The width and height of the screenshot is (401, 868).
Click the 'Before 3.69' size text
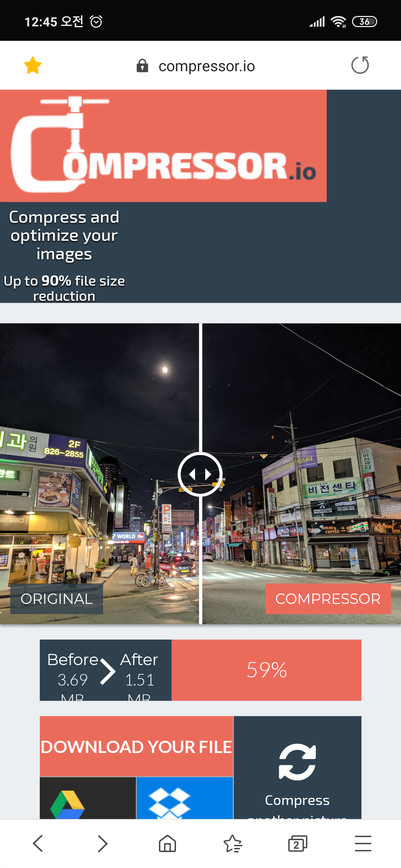[73, 670]
